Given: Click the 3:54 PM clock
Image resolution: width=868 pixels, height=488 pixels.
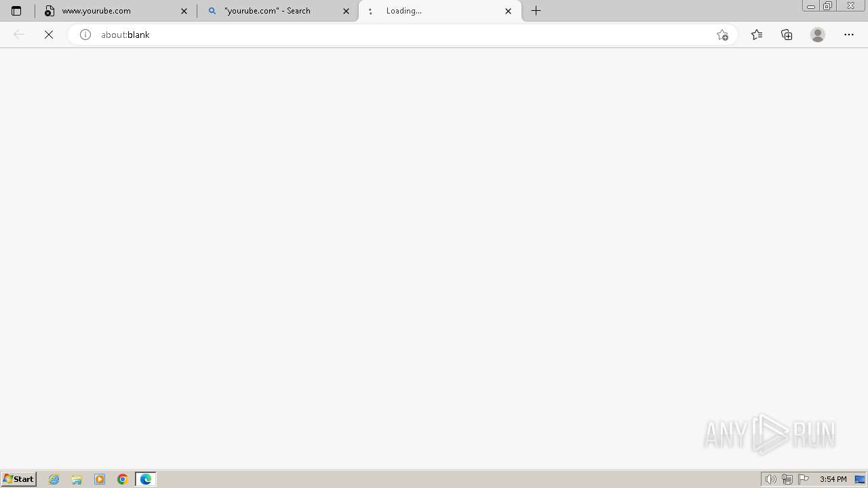Looking at the screenshot, I should point(833,479).
